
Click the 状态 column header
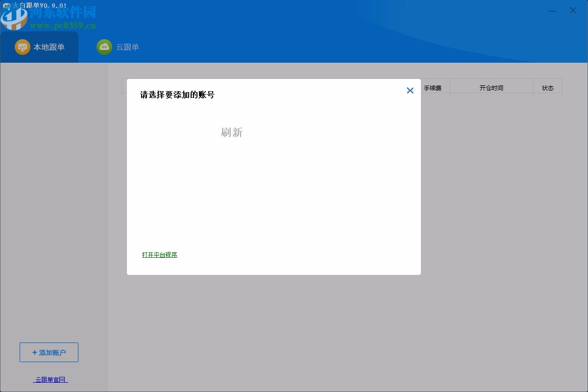point(548,87)
